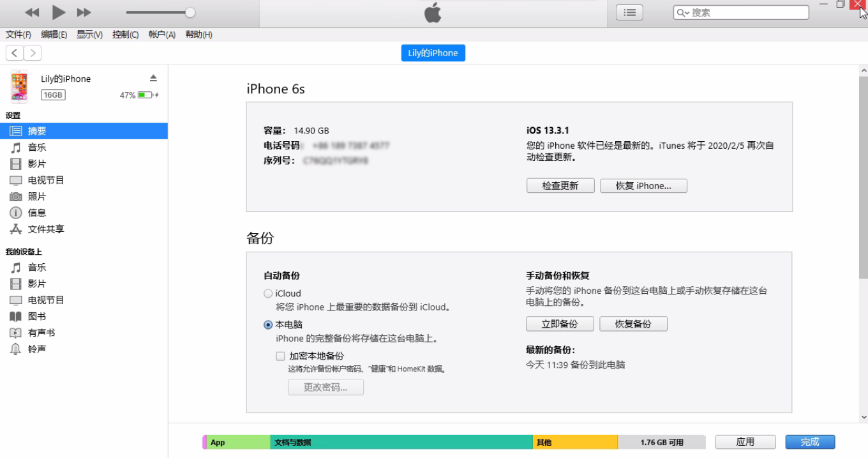Enable the 加密本地备份 checkbox
Screen dimensions: 868x458
tap(280, 356)
